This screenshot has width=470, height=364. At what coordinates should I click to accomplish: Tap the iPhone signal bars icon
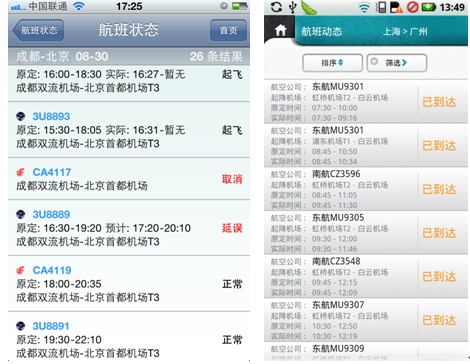tap(18, 7)
